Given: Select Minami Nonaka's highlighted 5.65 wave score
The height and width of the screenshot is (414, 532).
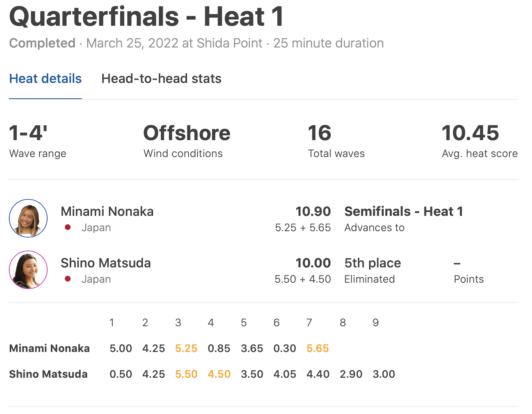Looking at the screenshot, I should pyautogui.click(x=318, y=348).
